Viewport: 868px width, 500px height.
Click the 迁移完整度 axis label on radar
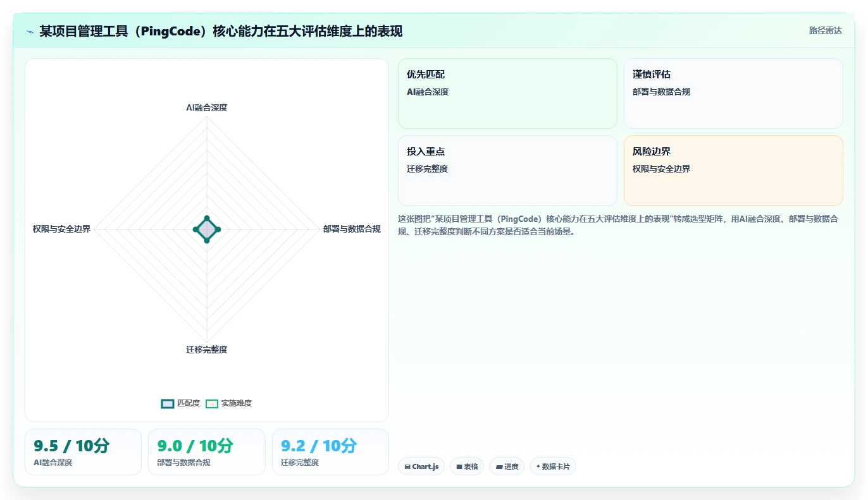[x=207, y=350]
